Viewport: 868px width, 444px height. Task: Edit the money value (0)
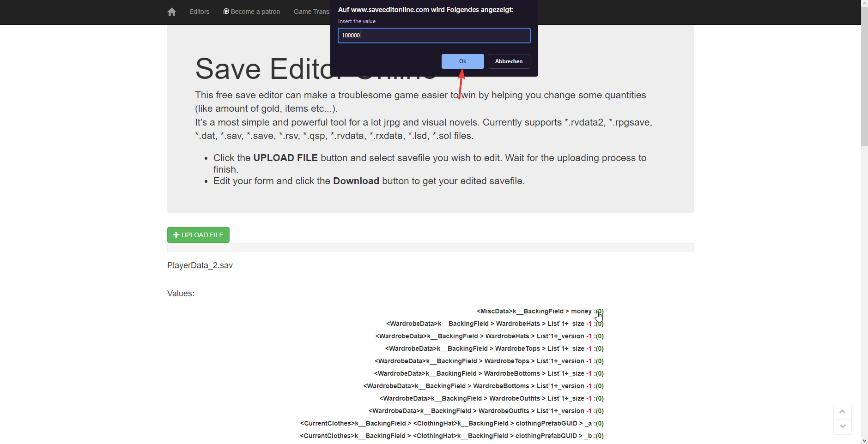[599, 312]
